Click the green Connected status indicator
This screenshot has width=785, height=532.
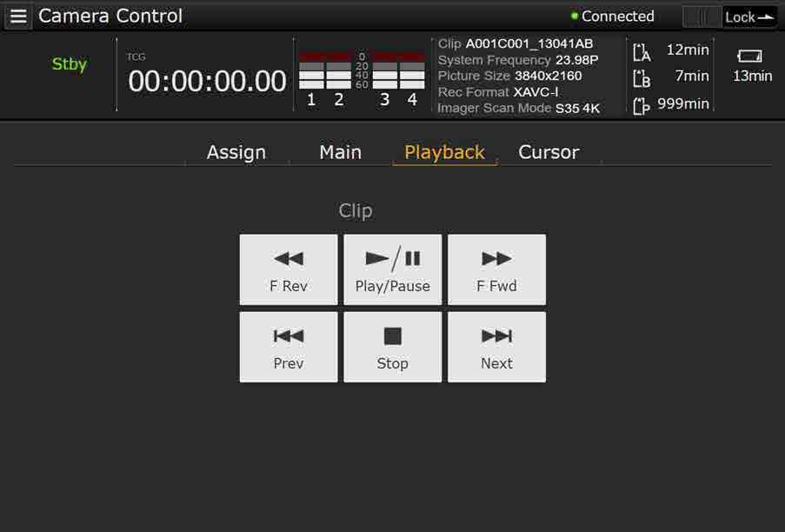tap(575, 16)
